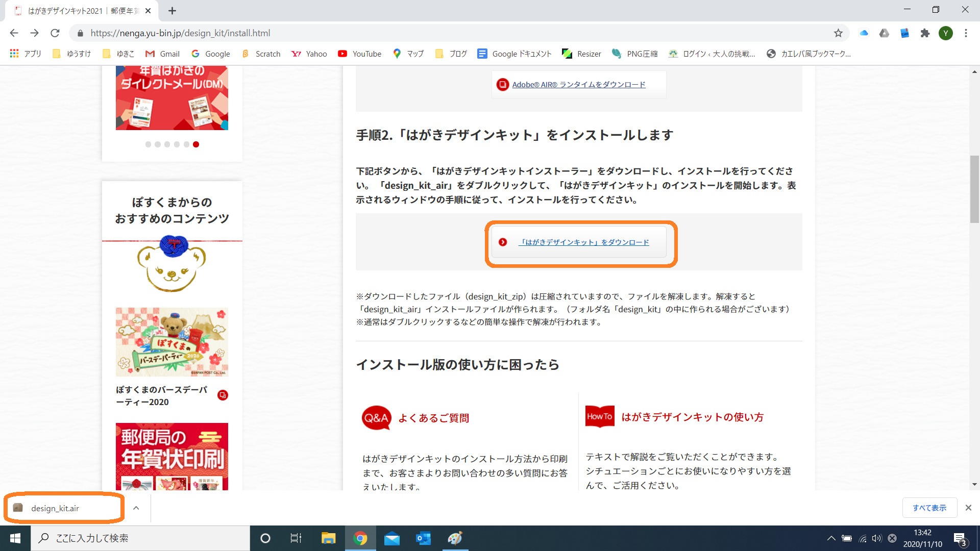Open the Scratch bookmark
980x551 pixels.
coord(261,54)
